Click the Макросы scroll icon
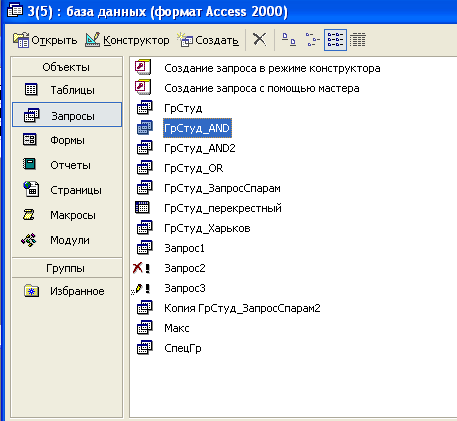This screenshot has width=457, height=421. 29,214
